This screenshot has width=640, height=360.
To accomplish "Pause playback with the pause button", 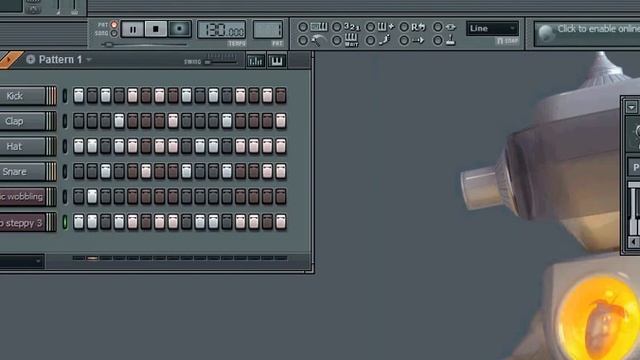I will point(133,29).
